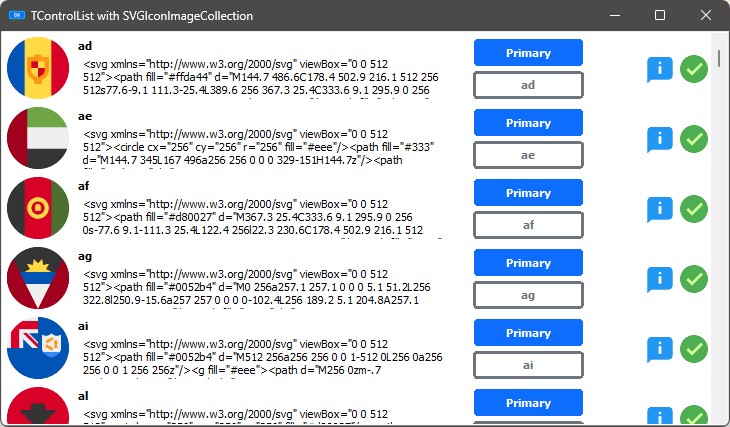The image size is (730, 427).
Task: Click the Antigua flag icon in ag row
Action: pos(38,279)
